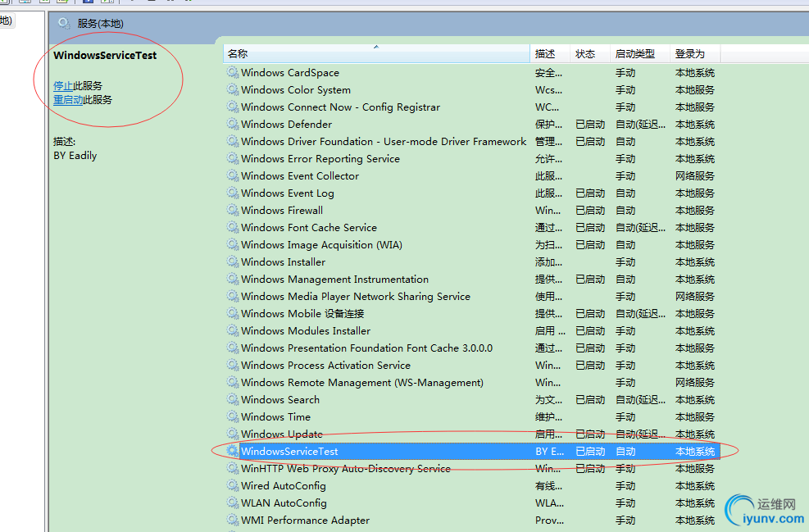Click 本地服务 logon of Windows Color System
This screenshot has height=532, width=809.
coord(694,90)
